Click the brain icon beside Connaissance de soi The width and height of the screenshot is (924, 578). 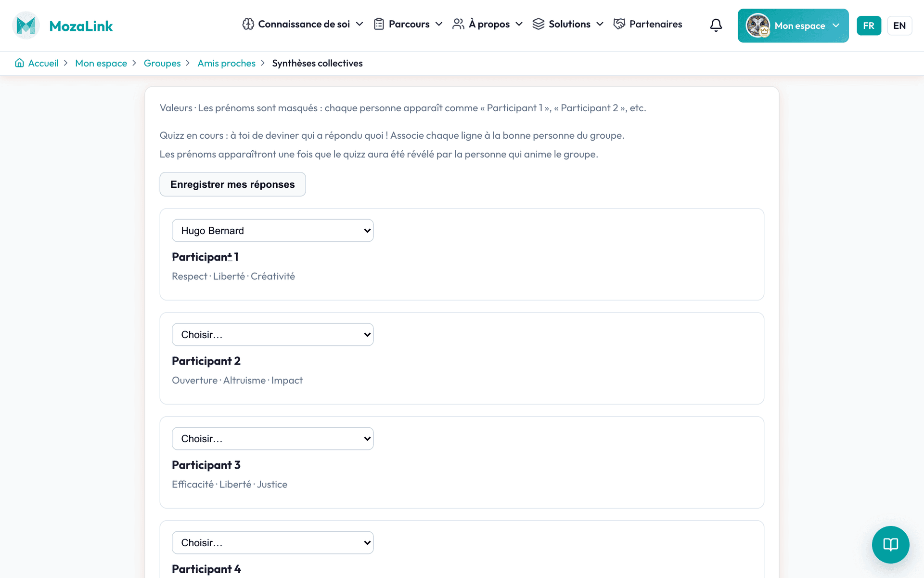click(x=248, y=24)
